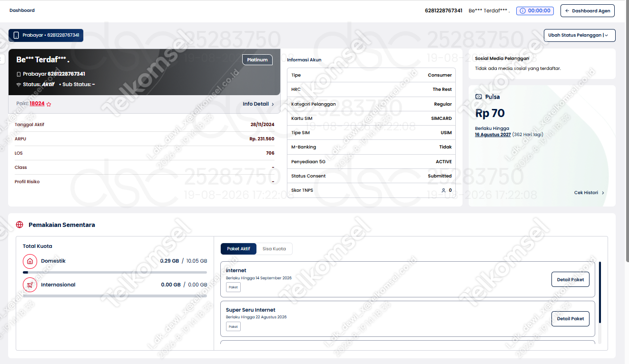Click the "Rp 70" Pulsa balance
629x364 pixels.
click(490, 113)
